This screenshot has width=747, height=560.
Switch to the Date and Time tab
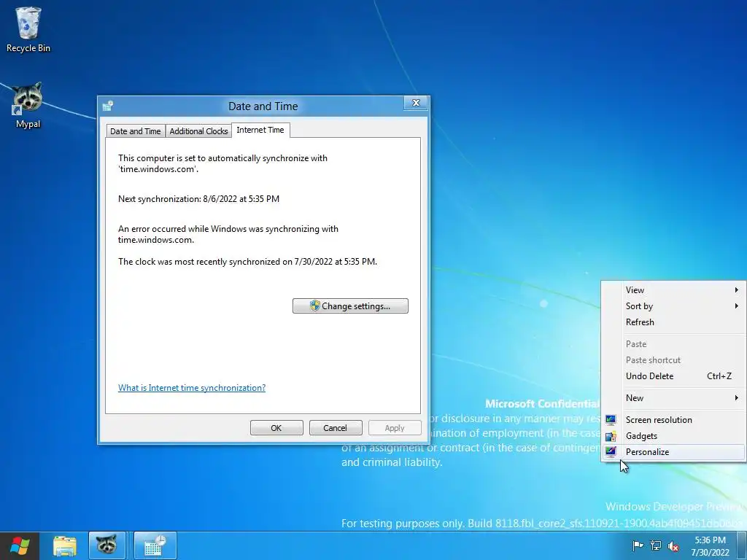click(x=135, y=131)
